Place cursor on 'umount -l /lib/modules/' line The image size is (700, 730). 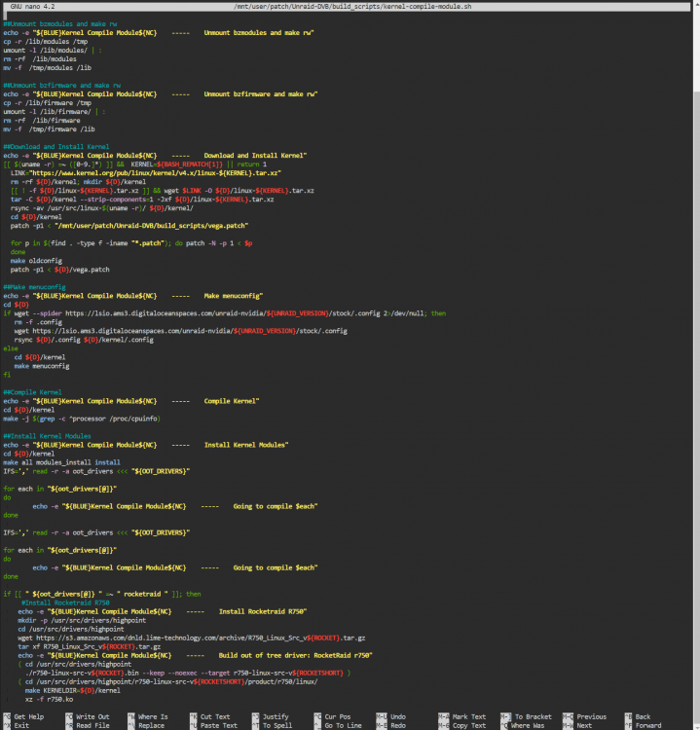[x=53, y=51]
